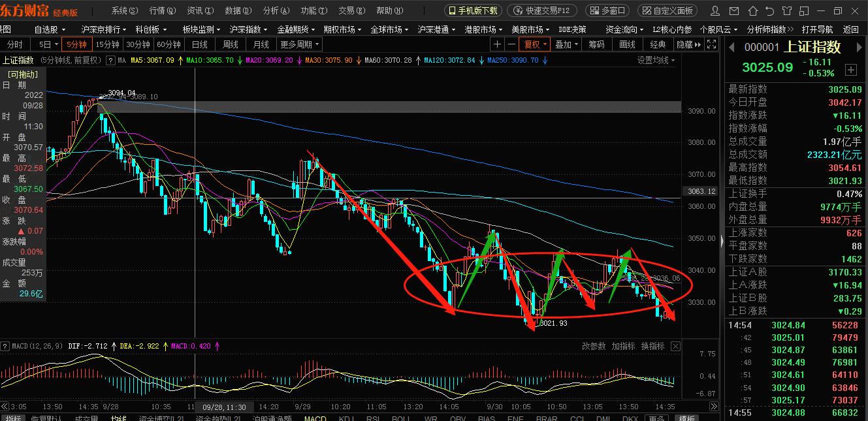The image size is (868, 421).
Task: Click the message envelope icon
Action: (x=735, y=10)
